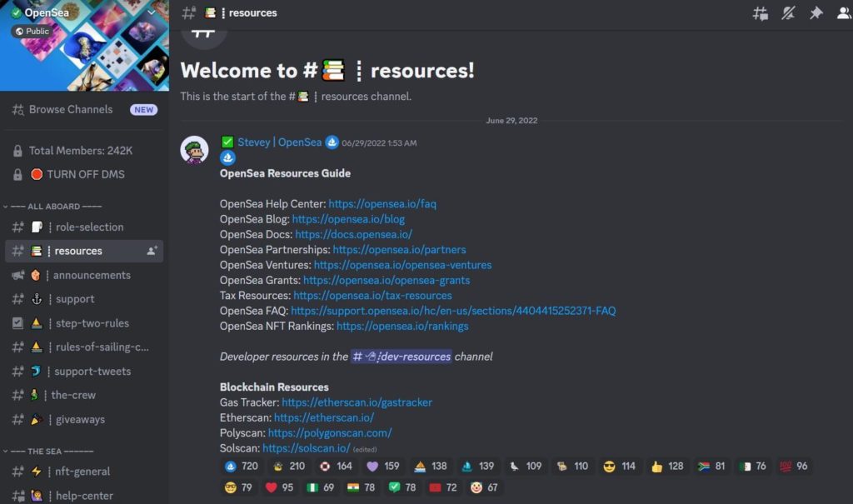
Task: Click Stevey | OpenSea username
Action: coord(279,142)
